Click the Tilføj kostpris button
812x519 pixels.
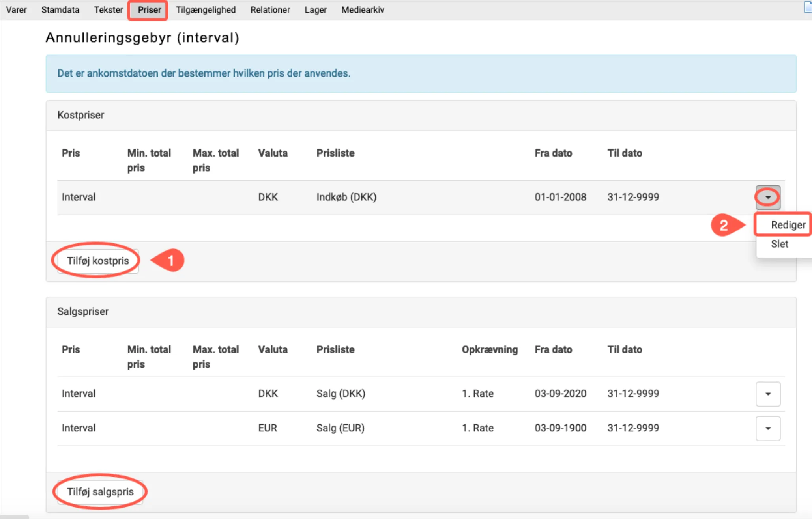pyautogui.click(x=98, y=261)
